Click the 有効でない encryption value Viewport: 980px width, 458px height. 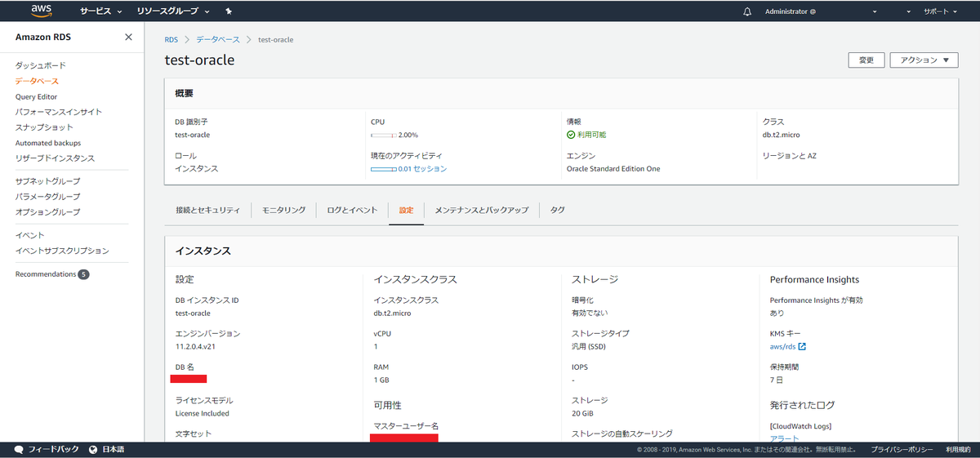[x=590, y=313]
